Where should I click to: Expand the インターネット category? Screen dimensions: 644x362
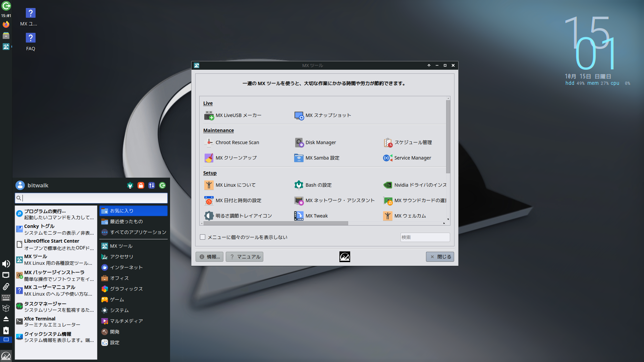[x=126, y=267]
